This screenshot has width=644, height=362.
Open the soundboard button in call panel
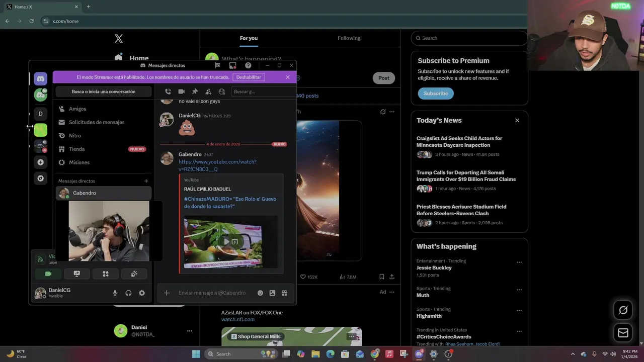(x=134, y=274)
